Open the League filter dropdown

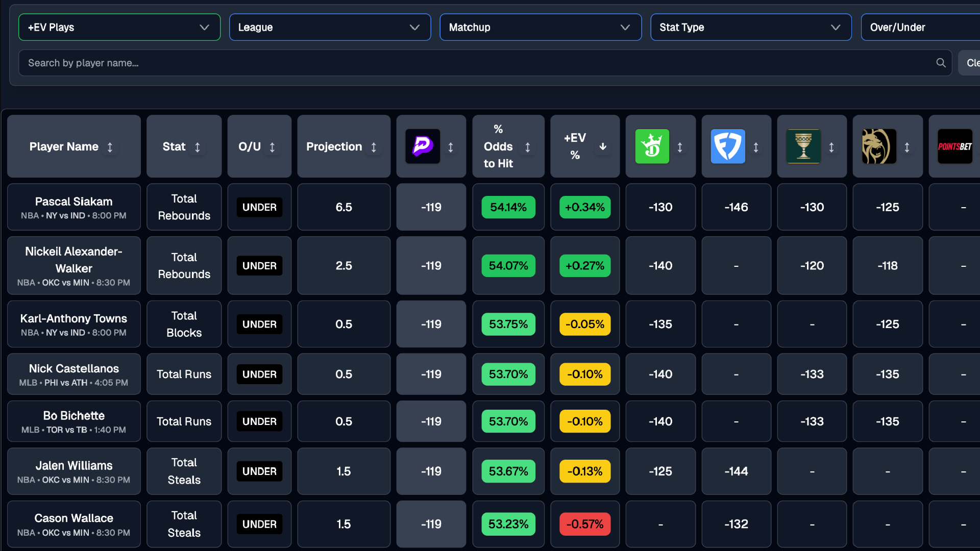click(x=330, y=27)
